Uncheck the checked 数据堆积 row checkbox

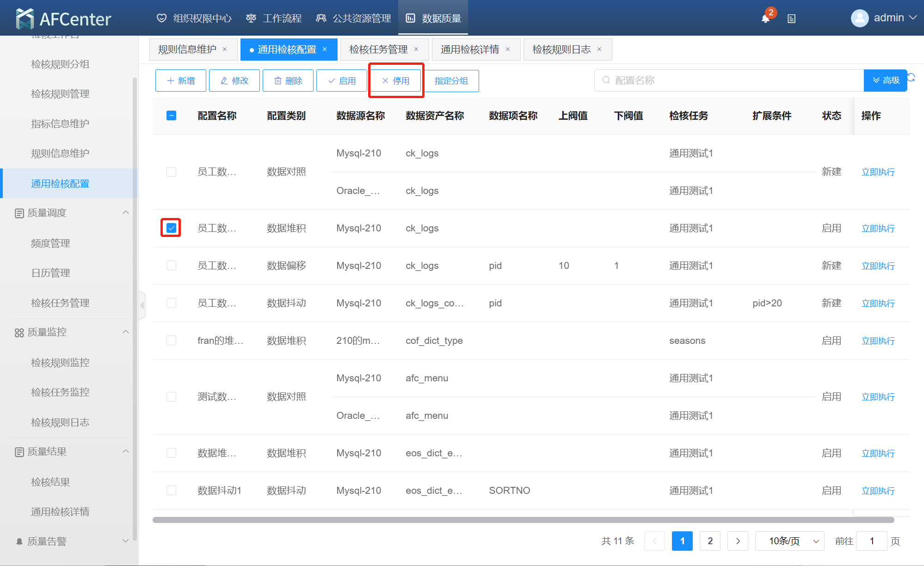point(171,228)
